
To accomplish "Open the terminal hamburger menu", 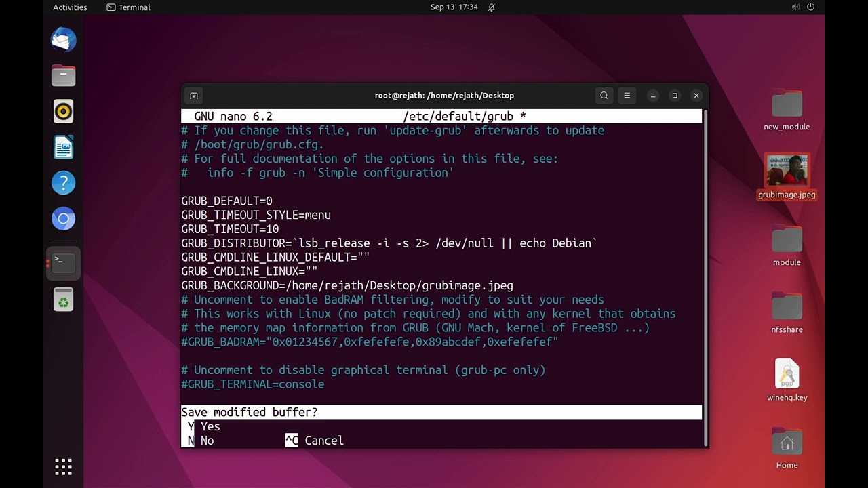I will [x=627, y=96].
